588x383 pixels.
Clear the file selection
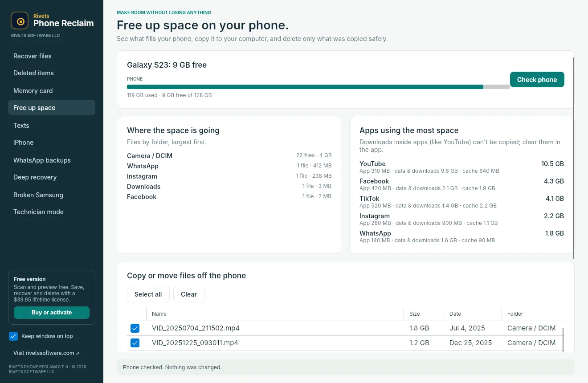(x=189, y=294)
